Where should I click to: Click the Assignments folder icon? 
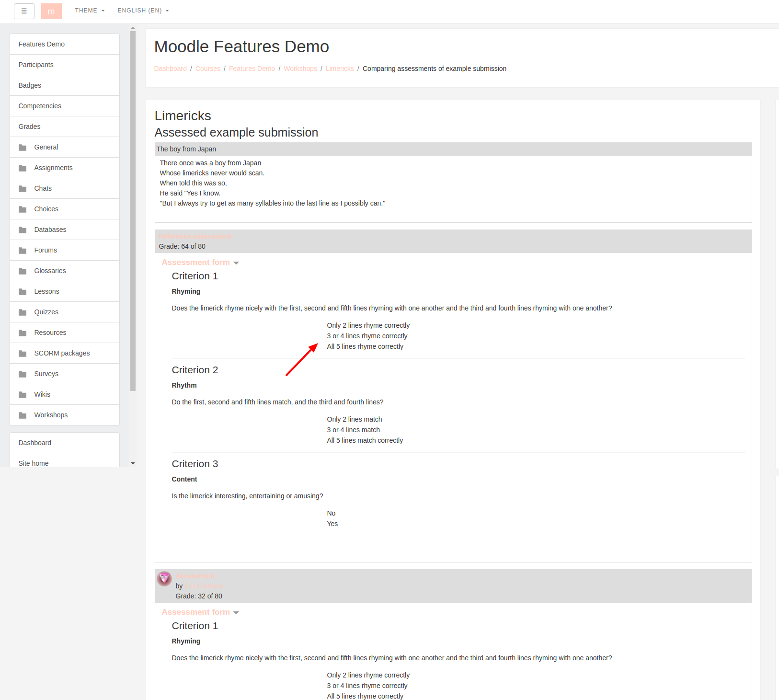[23, 168]
